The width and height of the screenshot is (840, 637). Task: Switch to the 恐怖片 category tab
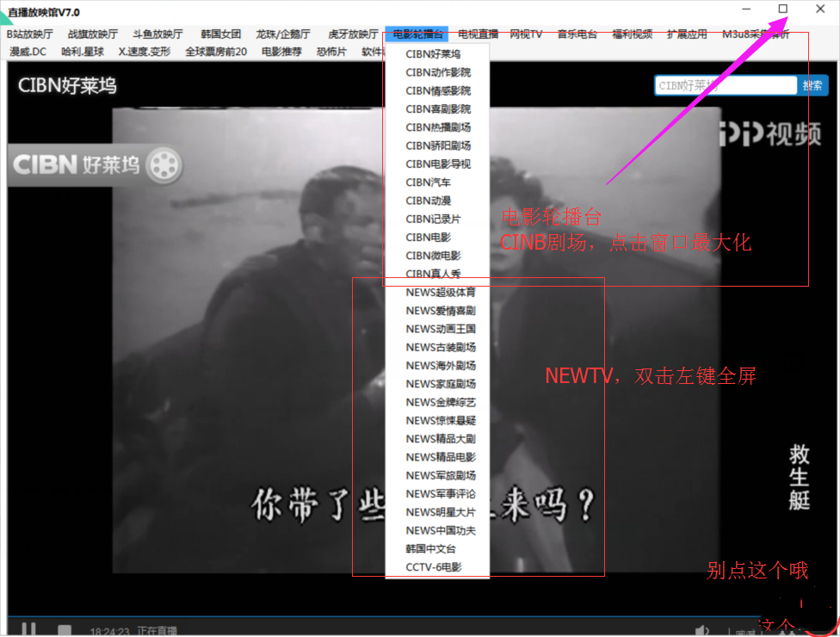click(x=331, y=52)
